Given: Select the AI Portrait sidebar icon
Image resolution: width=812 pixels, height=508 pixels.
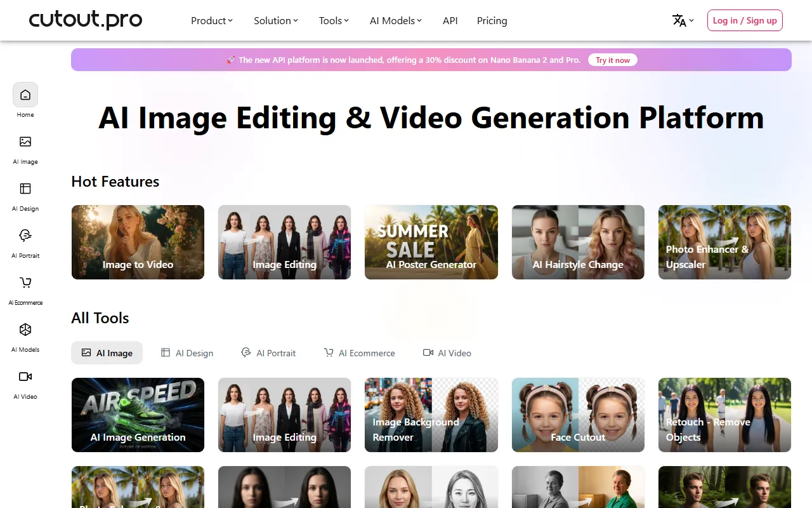Looking at the screenshot, I should click(x=25, y=236).
